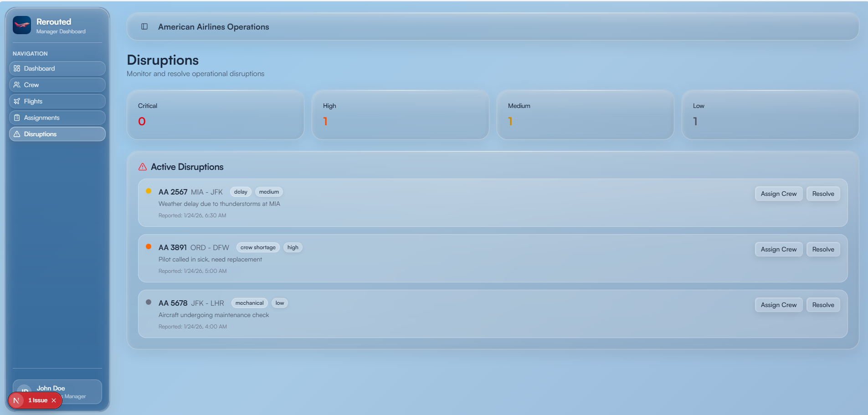Click the 'crew shortage' tag
This screenshot has height=415, width=868.
click(258, 247)
